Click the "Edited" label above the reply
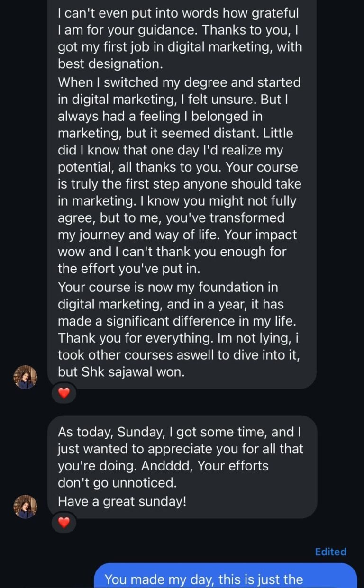This screenshot has width=364, height=588. (x=330, y=552)
